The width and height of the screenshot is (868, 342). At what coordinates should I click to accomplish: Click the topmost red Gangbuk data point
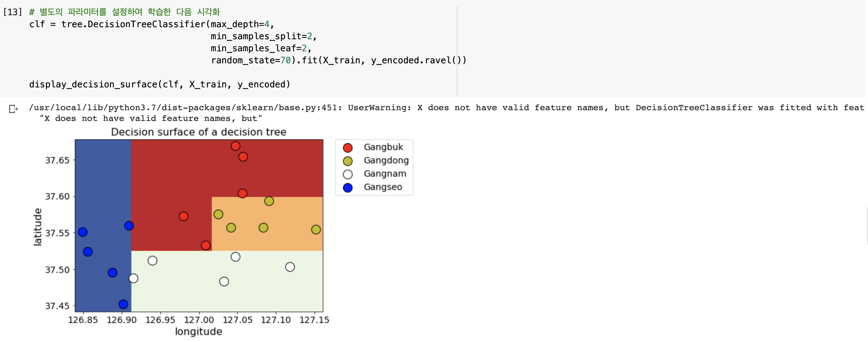[235, 146]
